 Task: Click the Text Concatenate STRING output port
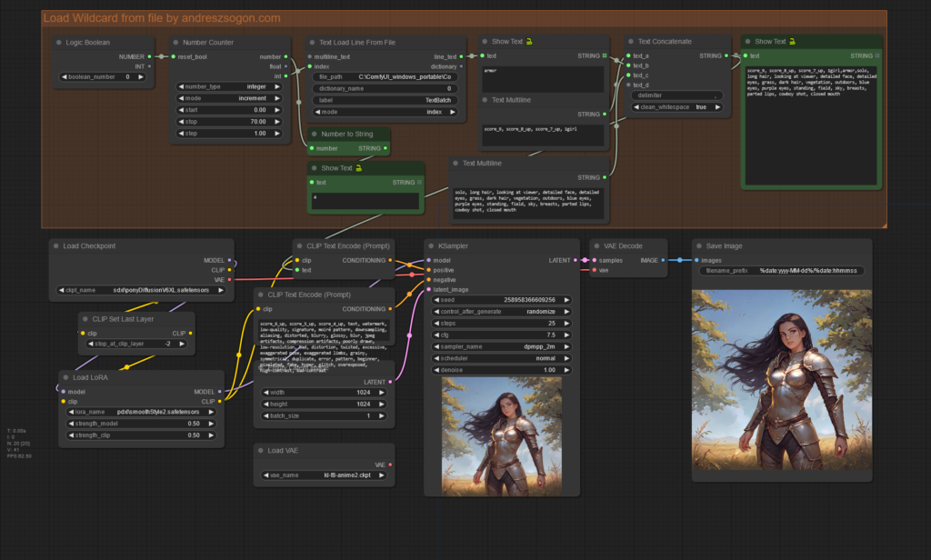click(x=728, y=55)
